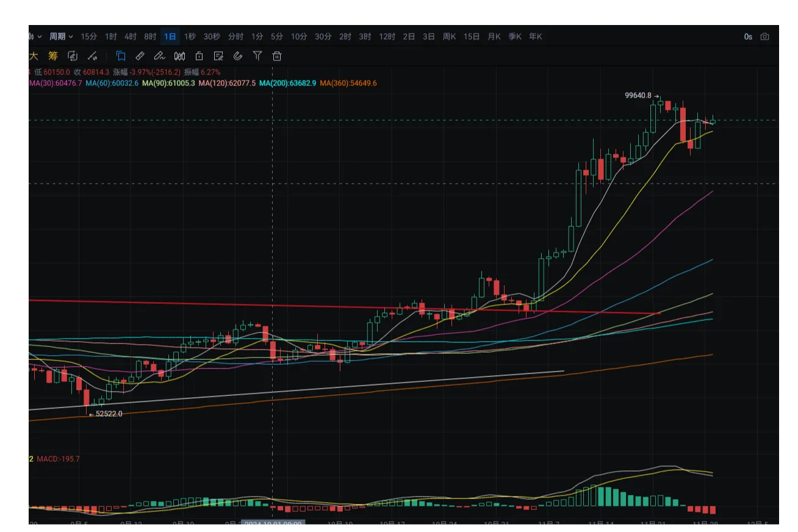Click the 0s refresh timer label

pos(748,37)
